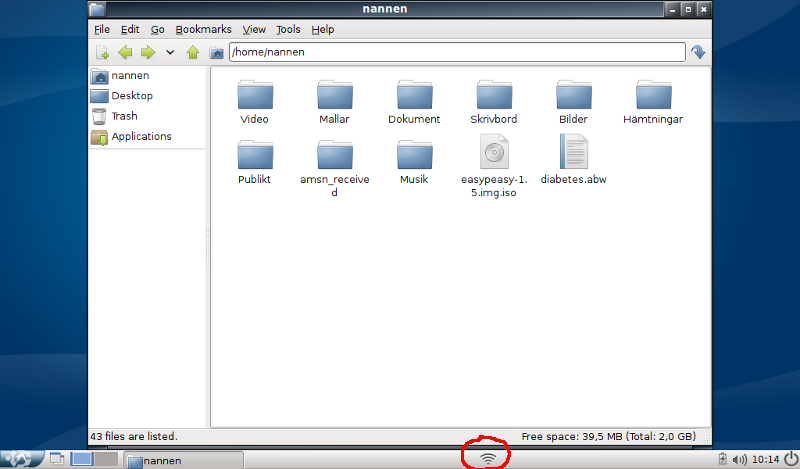This screenshot has width=800, height=469.
Task: Click the 10:14 clock
Action: point(765,460)
